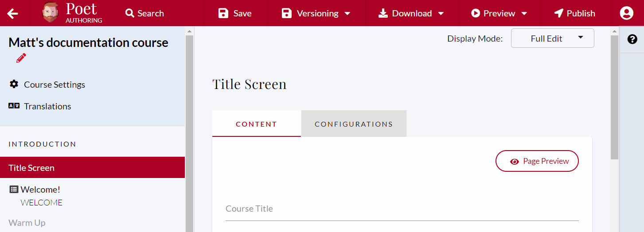Viewport: 644px width, 232px height.
Task: Edit course name with the pencil icon
Action: click(x=21, y=58)
